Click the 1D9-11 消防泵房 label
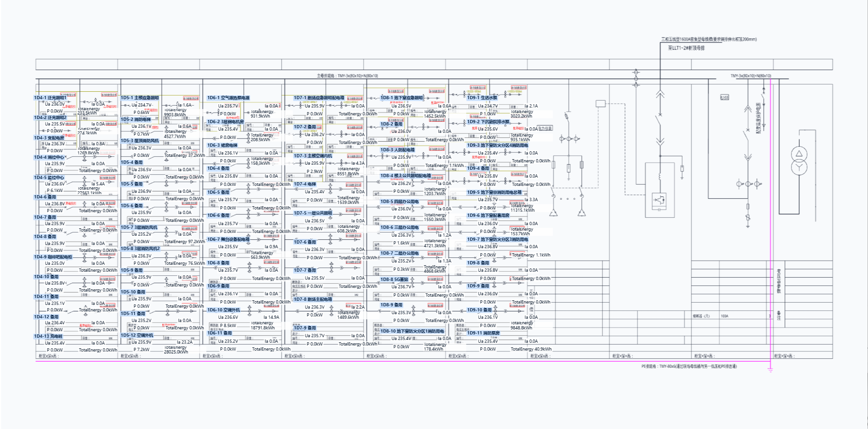868x429 pixels. tap(484, 333)
